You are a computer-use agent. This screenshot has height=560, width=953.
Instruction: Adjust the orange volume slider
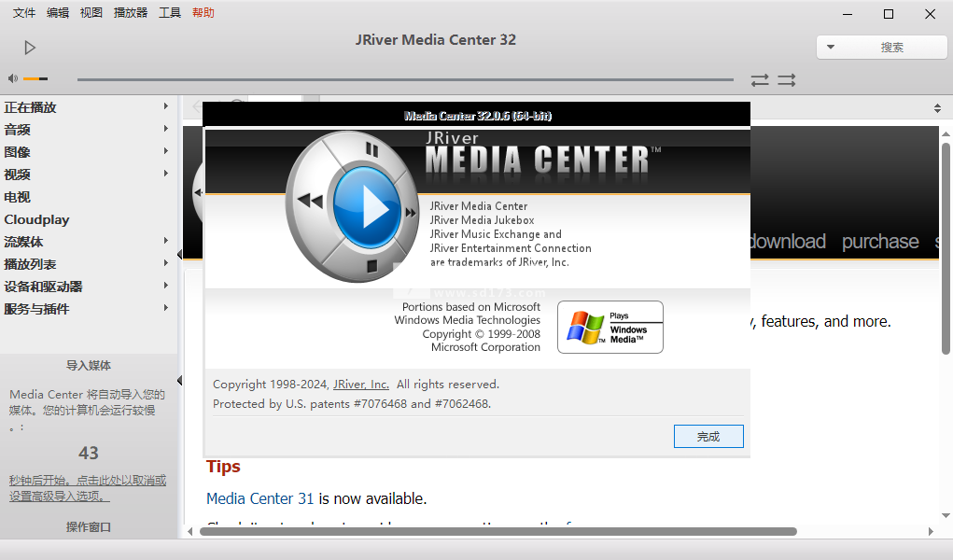35,78
